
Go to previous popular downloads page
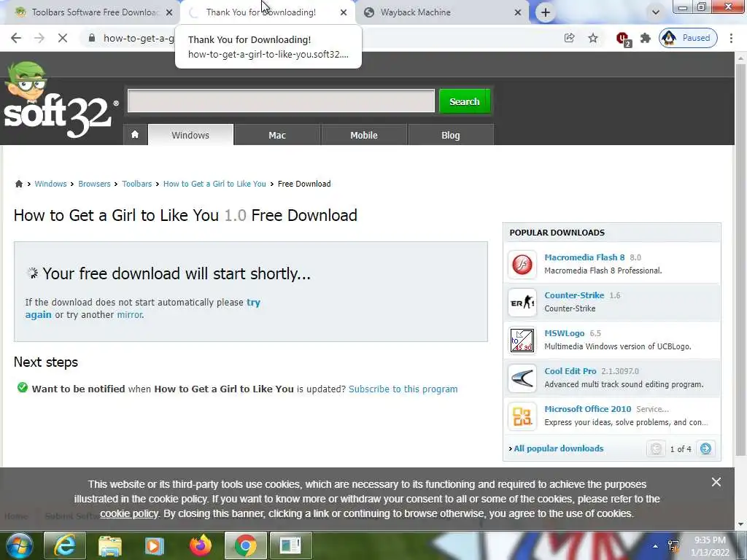tap(656, 448)
